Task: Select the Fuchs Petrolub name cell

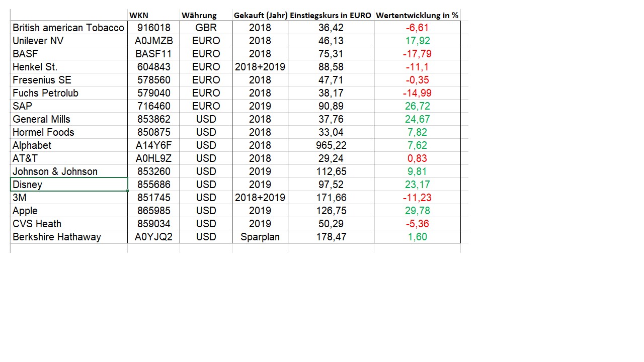Action: tap(69, 93)
